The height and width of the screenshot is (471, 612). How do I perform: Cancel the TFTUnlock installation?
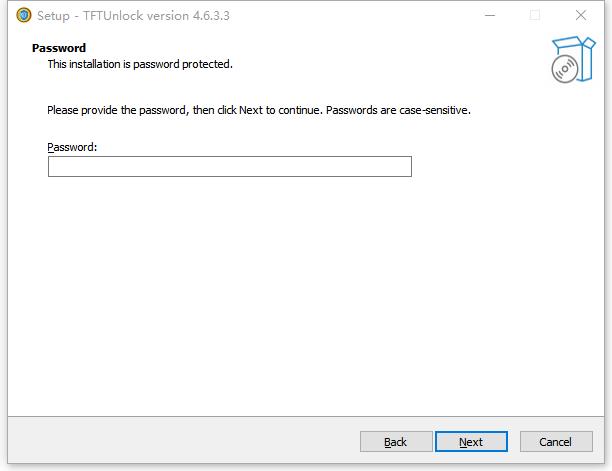[555, 442]
